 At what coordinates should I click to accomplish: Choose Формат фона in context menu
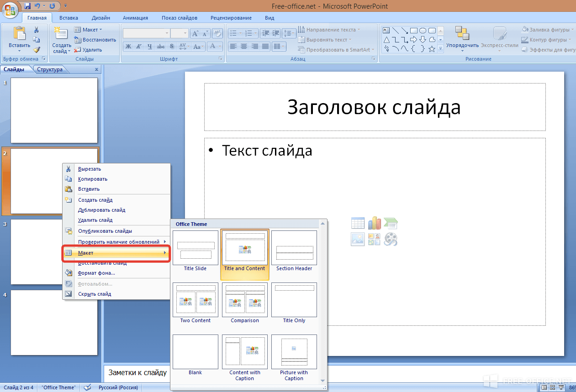116,273
